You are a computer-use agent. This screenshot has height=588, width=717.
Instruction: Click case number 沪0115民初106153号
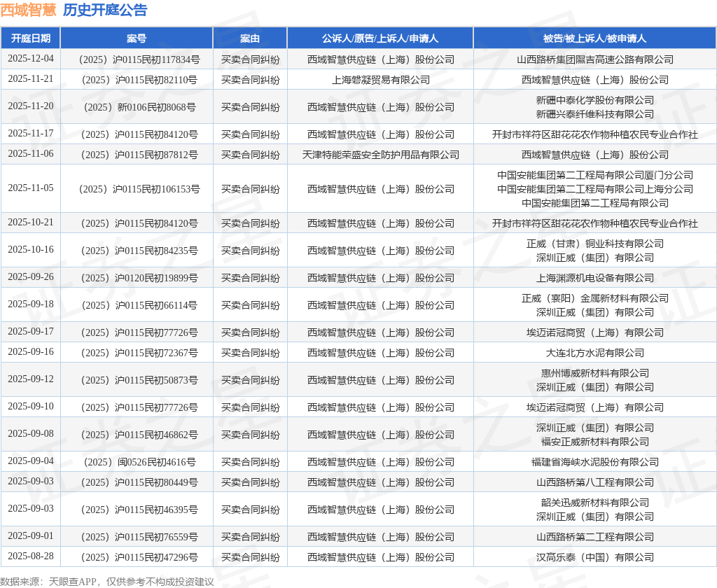(x=156, y=189)
